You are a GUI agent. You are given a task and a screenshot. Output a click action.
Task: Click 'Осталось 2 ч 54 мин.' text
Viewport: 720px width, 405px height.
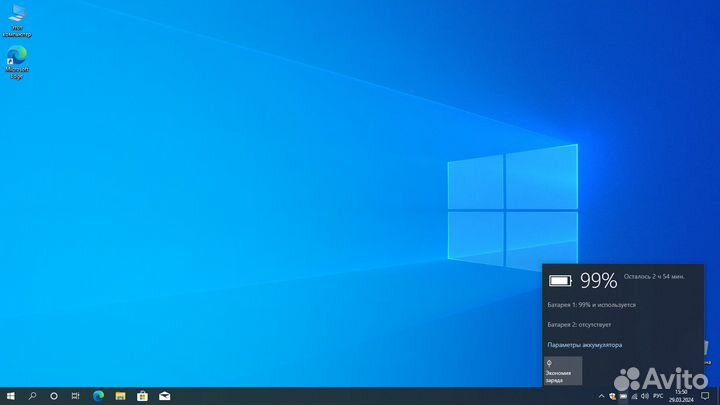point(654,276)
